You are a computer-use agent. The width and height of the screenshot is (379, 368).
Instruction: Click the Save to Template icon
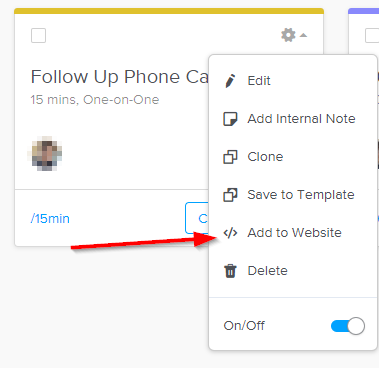pos(230,195)
